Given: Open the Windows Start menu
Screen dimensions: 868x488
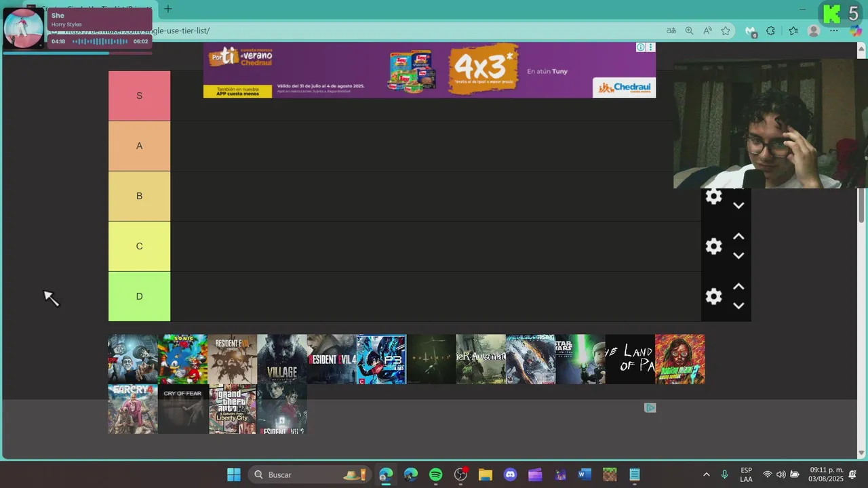Looking at the screenshot, I should point(233,474).
